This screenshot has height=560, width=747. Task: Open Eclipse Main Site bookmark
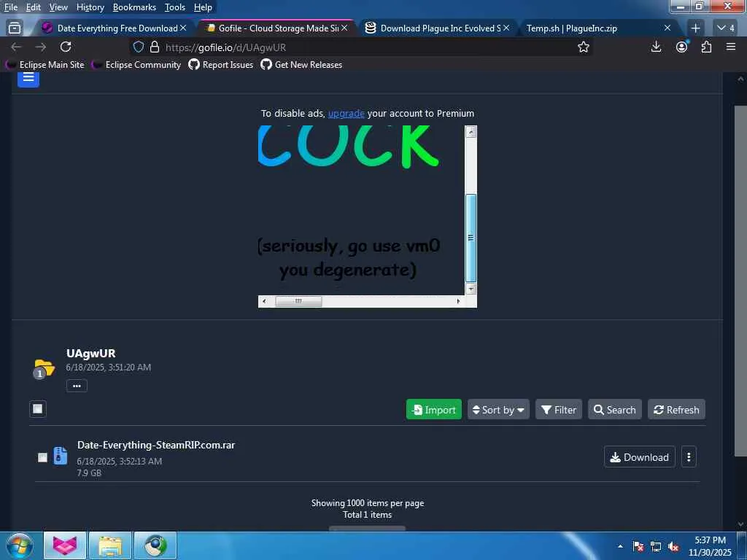click(45, 64)
